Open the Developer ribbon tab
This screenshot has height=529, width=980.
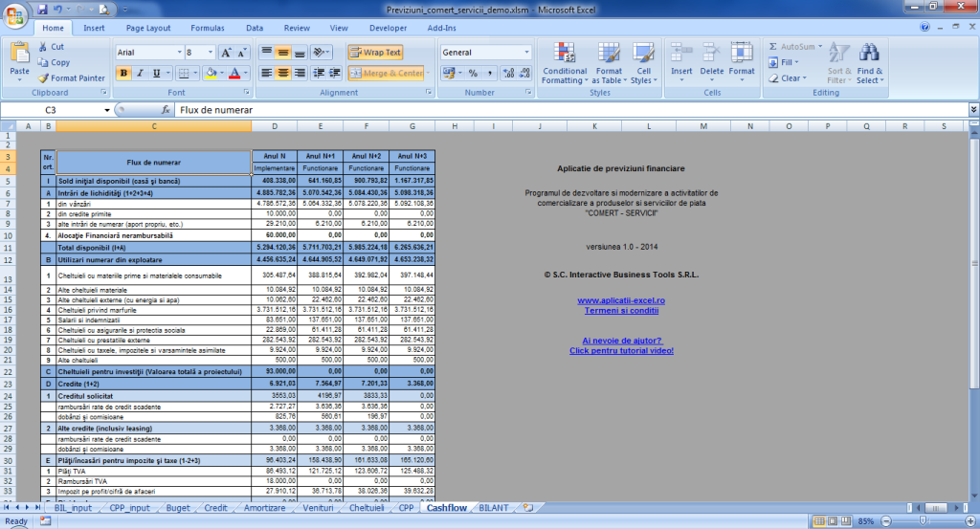tap(388, 28)
